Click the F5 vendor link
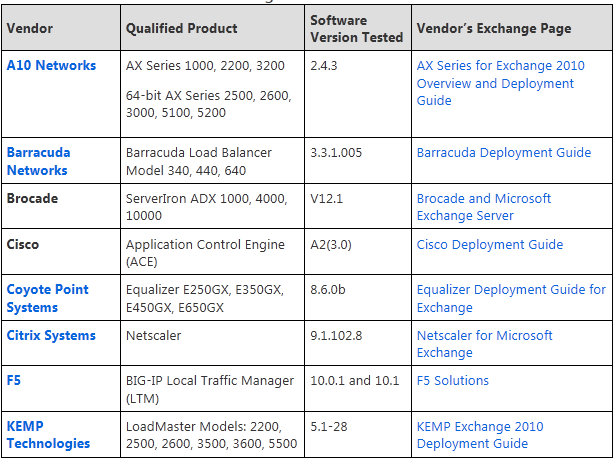The image size is (616, 465). coord(14,380)
